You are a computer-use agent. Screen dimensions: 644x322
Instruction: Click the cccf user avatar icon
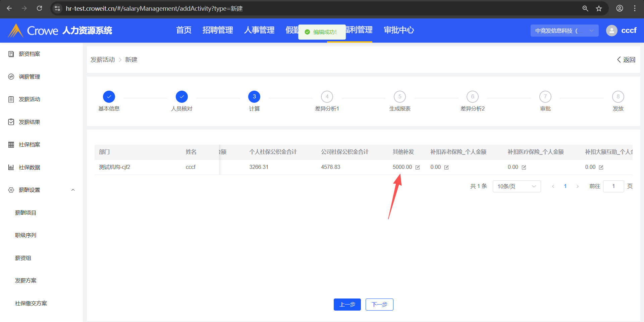point(611,31)
